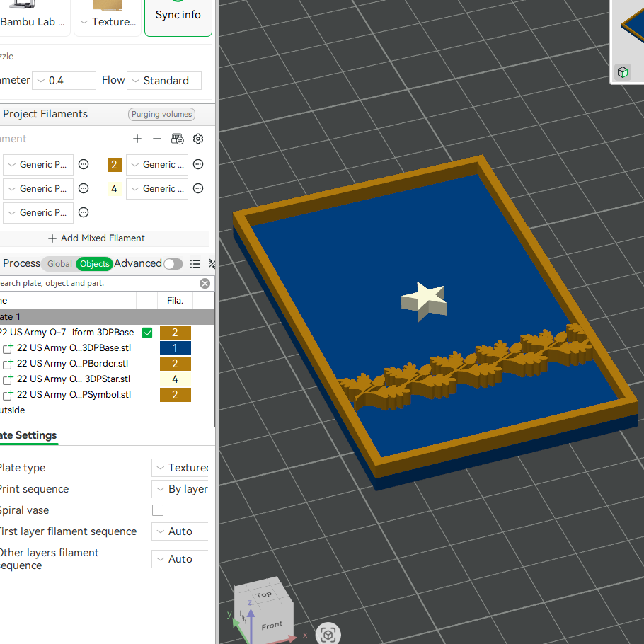The height and width of the screenshot is (644, 644).
Task: Change filament 1 for 3DPBase.stl part
Action: point(176,348)
